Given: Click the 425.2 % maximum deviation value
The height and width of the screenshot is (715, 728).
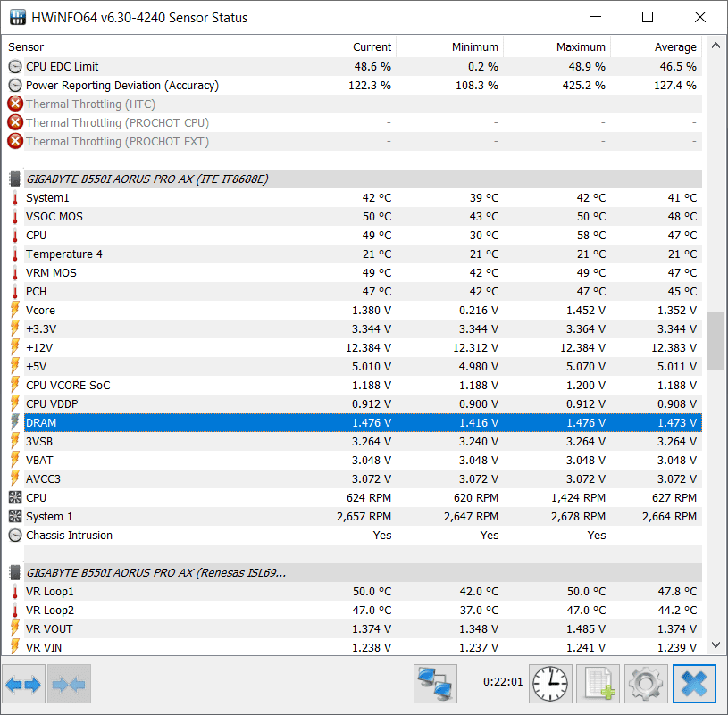Looking at the screenshot, I should [583, 86].
